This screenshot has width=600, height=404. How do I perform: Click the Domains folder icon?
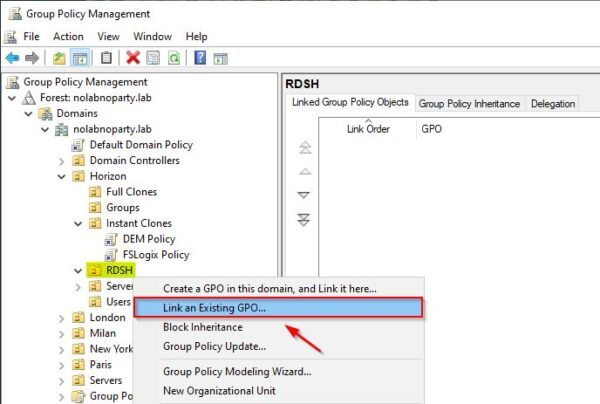coord(45,113)
